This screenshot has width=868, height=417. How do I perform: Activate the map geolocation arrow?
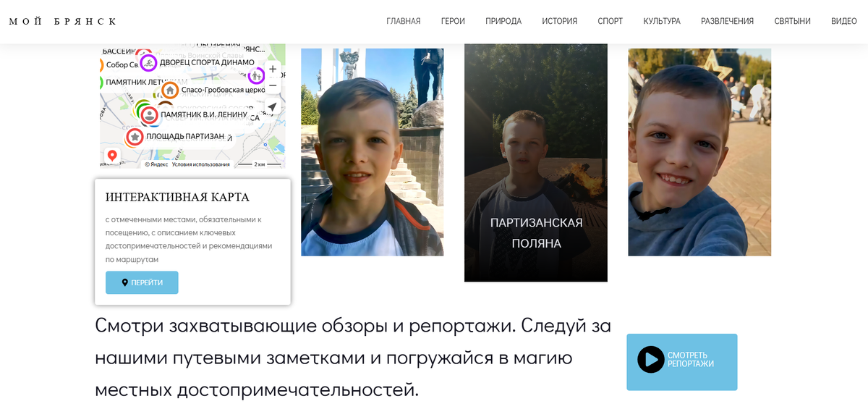[x=272, y=107]
